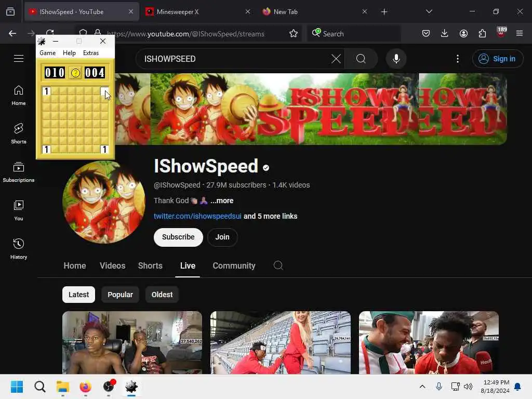This screenshot has height=399, width=532.
Task: Open the channel Home tab
Action: pos(75,265)
